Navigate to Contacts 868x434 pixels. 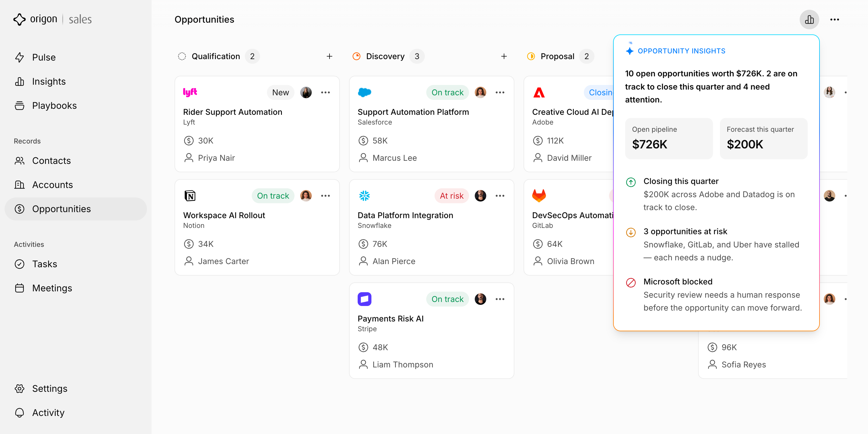75,161
